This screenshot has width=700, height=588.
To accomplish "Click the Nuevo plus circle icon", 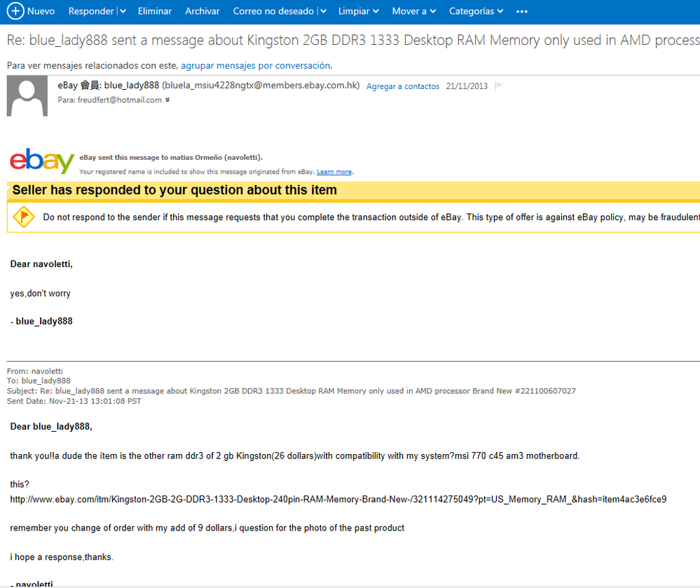I will [x=15, y=11].
